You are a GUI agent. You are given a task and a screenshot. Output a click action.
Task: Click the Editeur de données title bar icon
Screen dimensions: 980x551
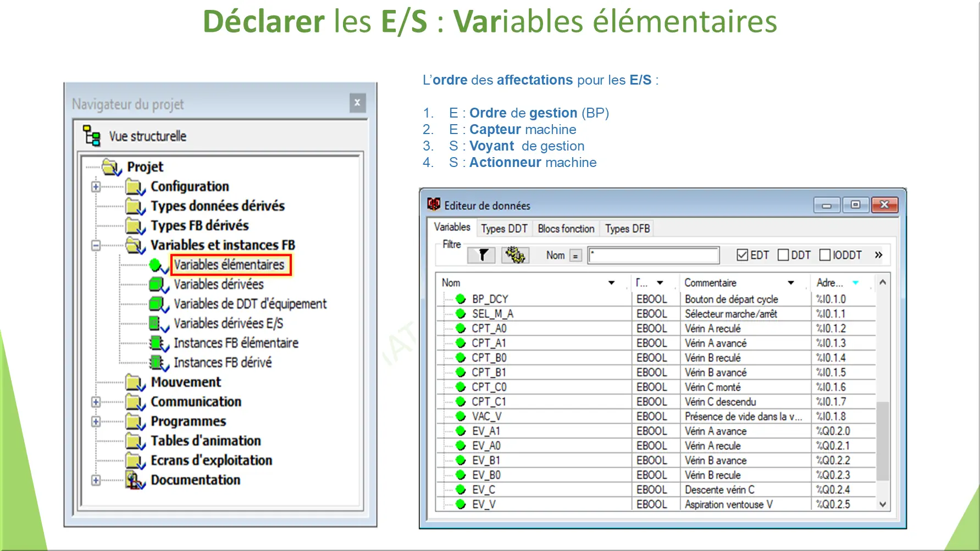434,204
